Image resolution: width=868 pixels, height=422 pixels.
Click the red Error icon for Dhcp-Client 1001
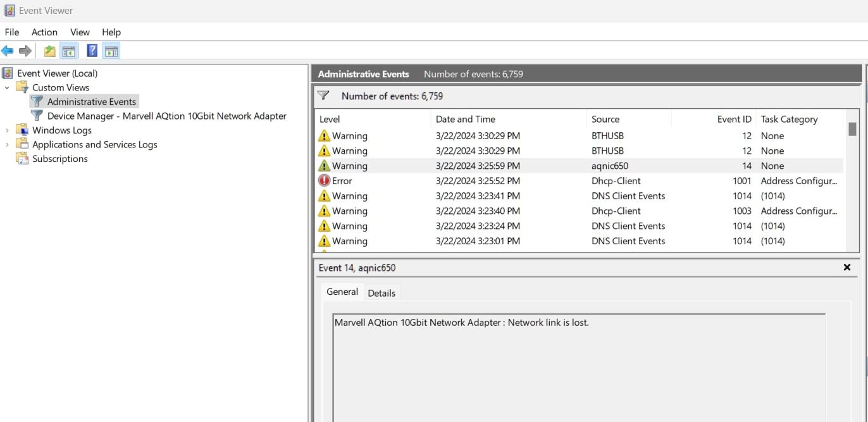click(x=324, y=180)
